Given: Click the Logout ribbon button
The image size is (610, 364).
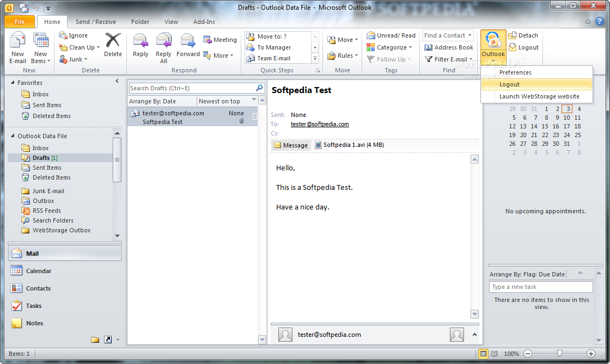Looking at the screenshot, I should (523, 47).
